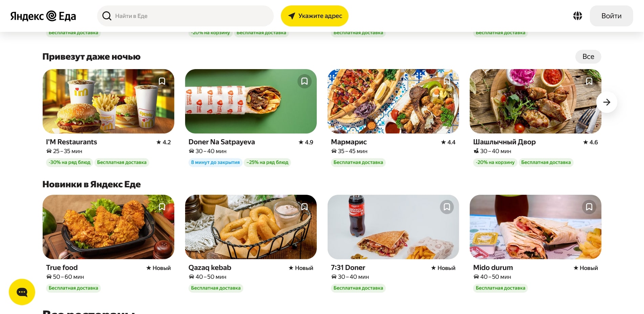Screen dimensions: 644x314
Task: Bookmark the True food restaurant
Action: tap(162, 207)
